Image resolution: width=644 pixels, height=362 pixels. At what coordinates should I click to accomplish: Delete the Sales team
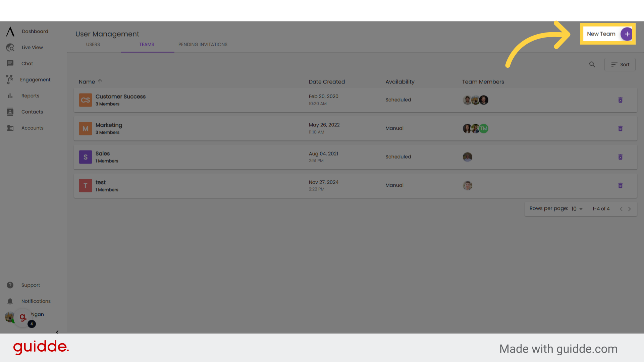click(620, 157)
